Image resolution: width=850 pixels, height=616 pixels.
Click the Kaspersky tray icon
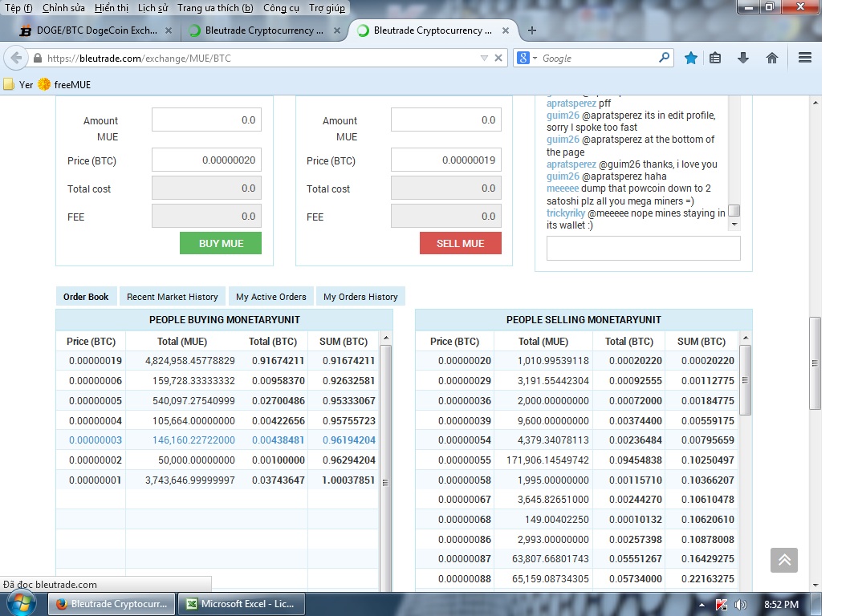[722, 605]
